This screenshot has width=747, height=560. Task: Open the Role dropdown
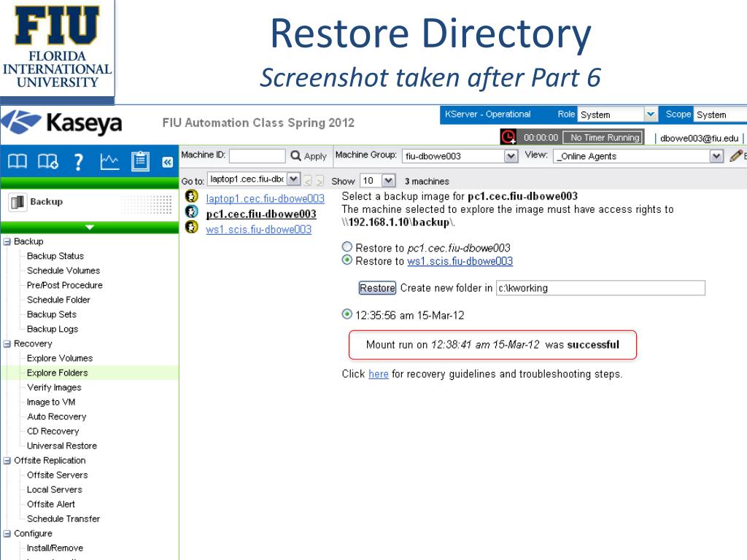[617, 114]
